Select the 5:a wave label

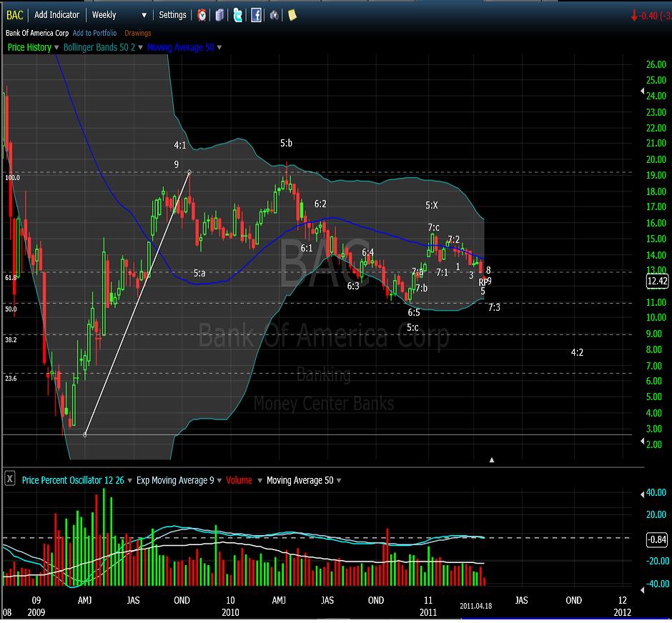(x=199, y=273)
